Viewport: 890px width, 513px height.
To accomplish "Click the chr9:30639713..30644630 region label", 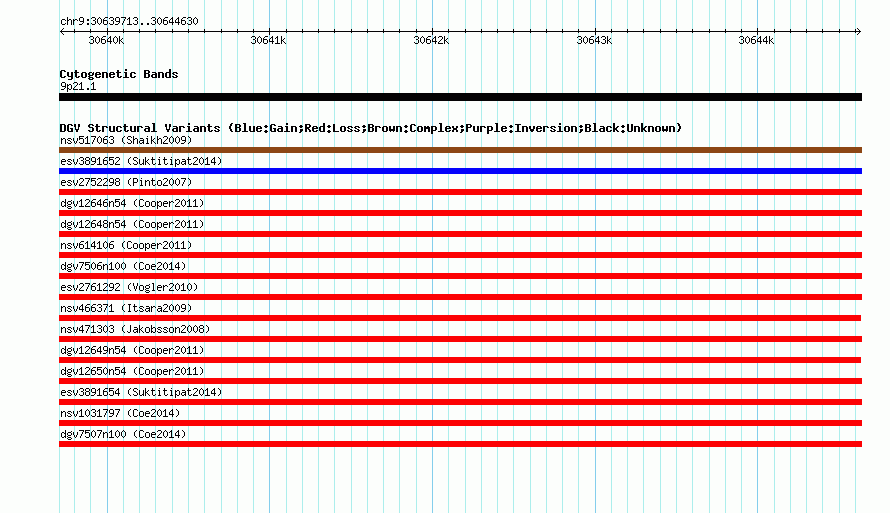I will [129, 22].
